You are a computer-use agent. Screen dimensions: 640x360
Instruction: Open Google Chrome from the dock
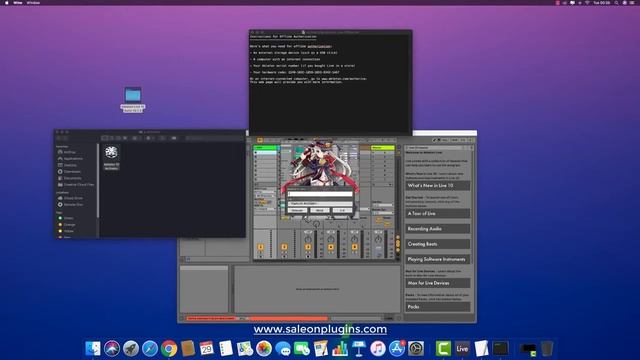(169, 349)
